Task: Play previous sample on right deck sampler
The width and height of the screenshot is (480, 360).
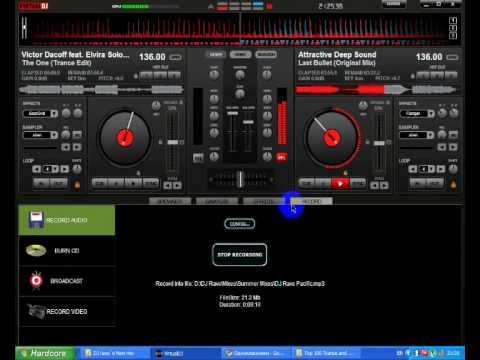Action: (x=442, y=147)
